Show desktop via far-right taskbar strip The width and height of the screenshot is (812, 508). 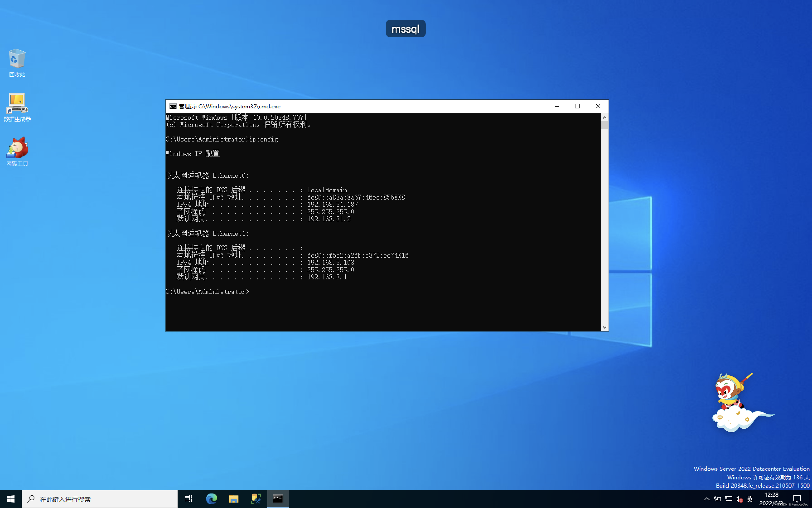[811, 499]
